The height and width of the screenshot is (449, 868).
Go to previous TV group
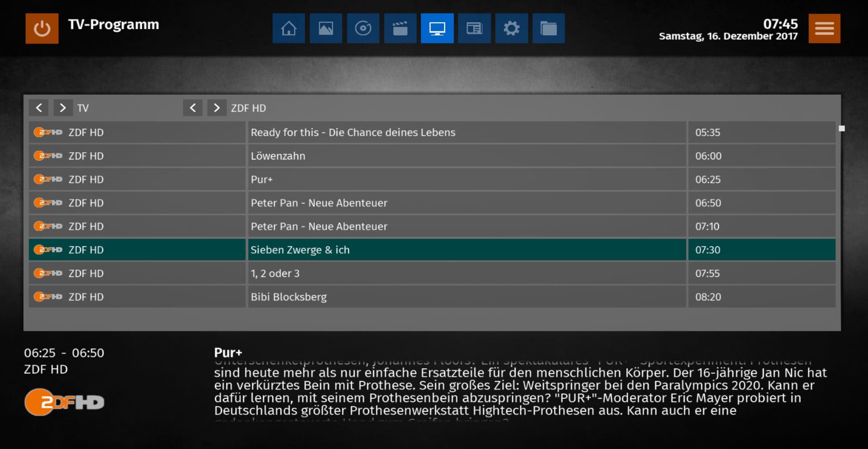pyautogui.click(x=39, y=108)
